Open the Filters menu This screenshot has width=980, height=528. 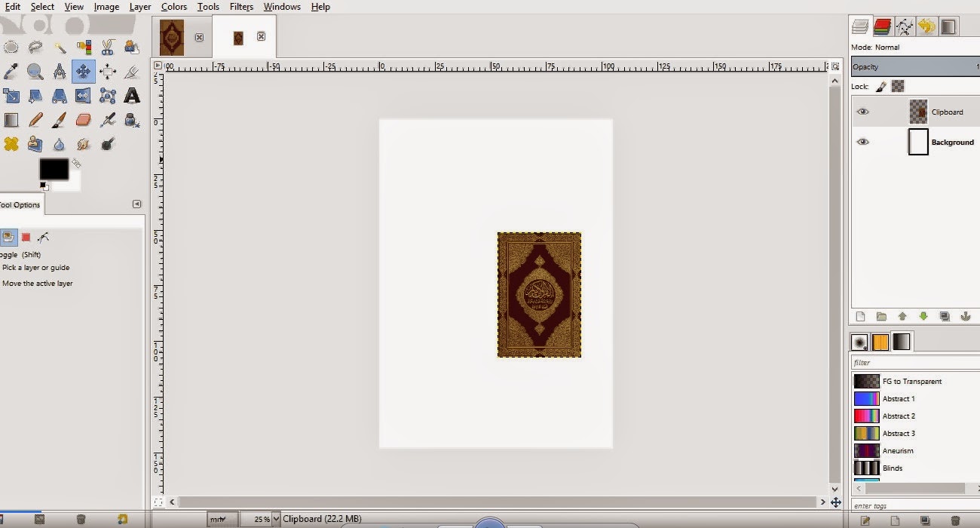pos(241,7)
